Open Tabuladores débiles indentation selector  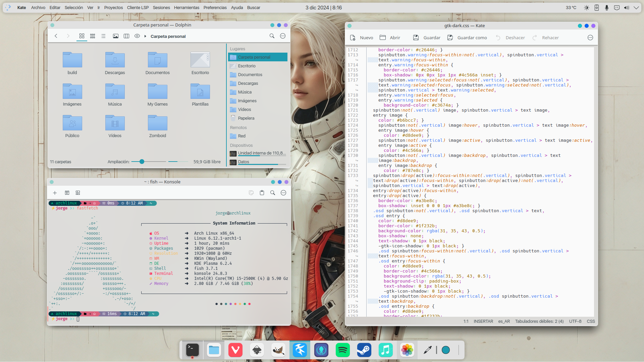click(539, 321)
